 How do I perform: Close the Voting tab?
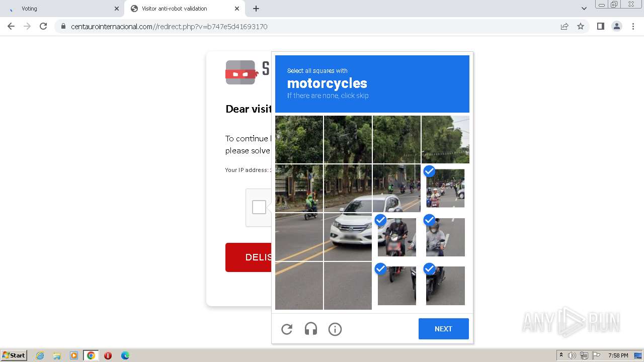point(117,9)
